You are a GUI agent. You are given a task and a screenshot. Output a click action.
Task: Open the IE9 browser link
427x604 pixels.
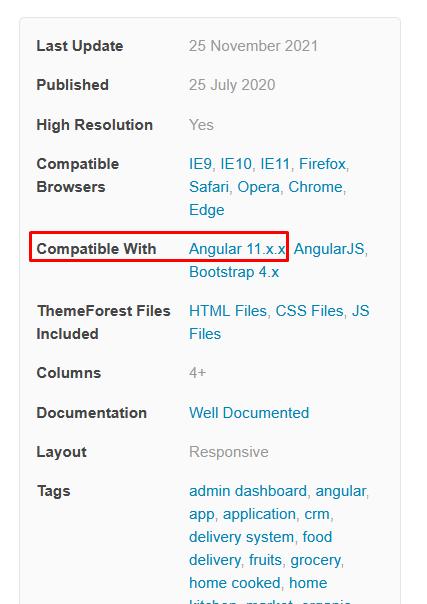[x=200, y=164]
